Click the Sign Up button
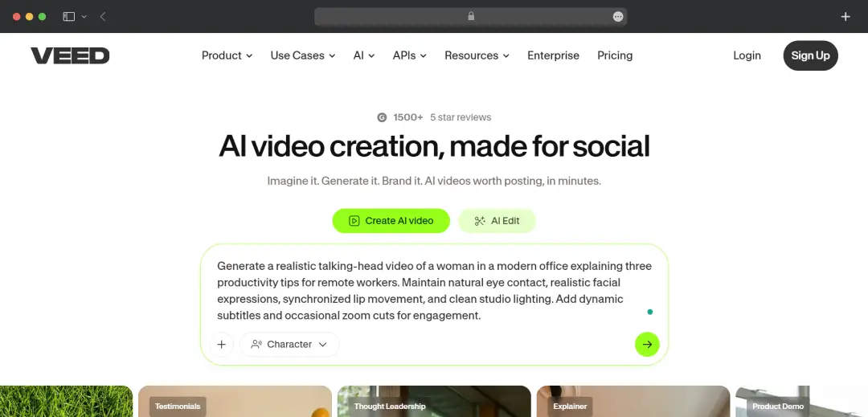868x417 pixels. tap(810, 55)
